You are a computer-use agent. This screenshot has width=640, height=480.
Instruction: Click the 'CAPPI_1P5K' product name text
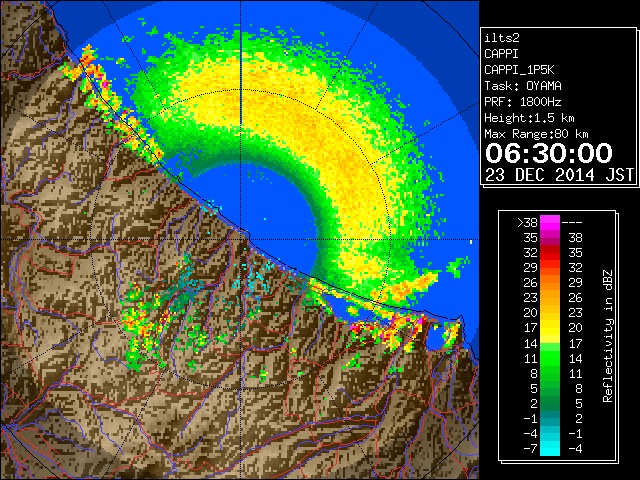click(519, 70)
